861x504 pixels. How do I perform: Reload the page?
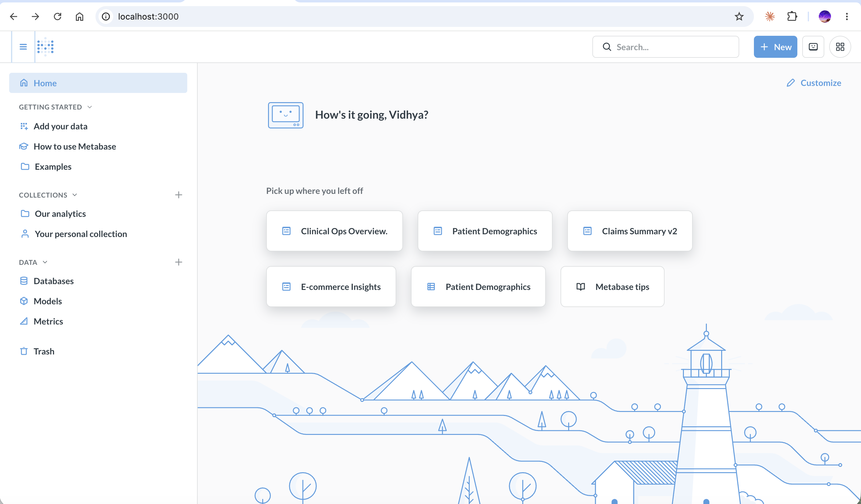click(x=58, y=17)
